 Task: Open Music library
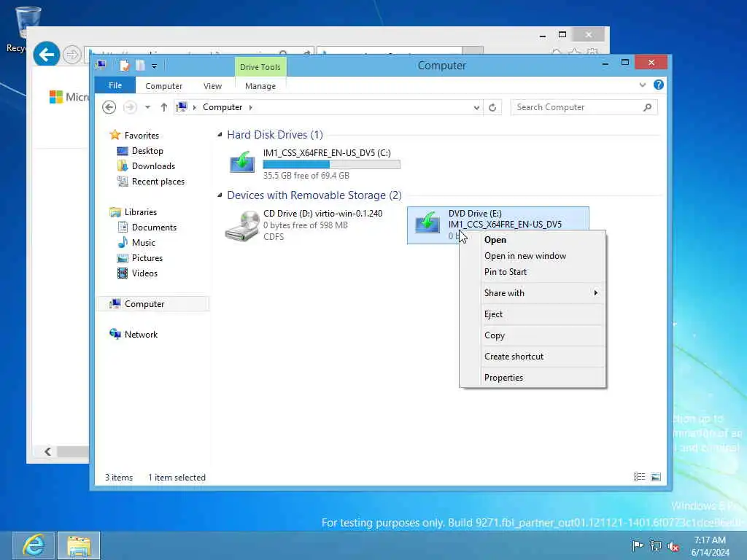point(144,242)
